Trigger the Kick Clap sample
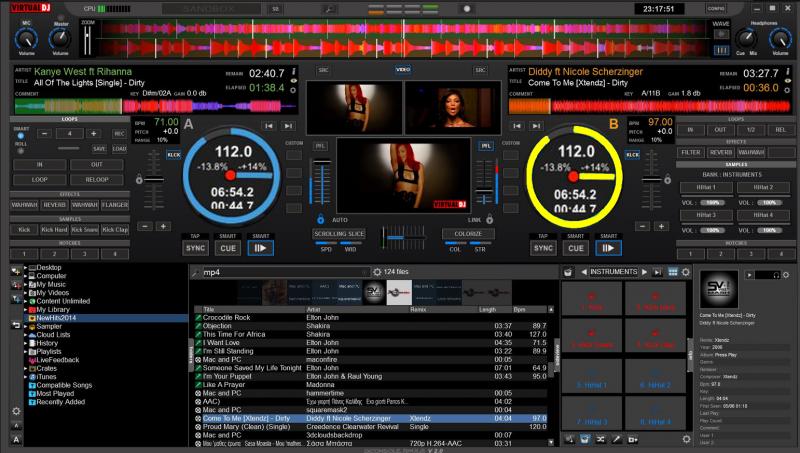The height and width of the screenshot is (453, 800). point(115,230)
